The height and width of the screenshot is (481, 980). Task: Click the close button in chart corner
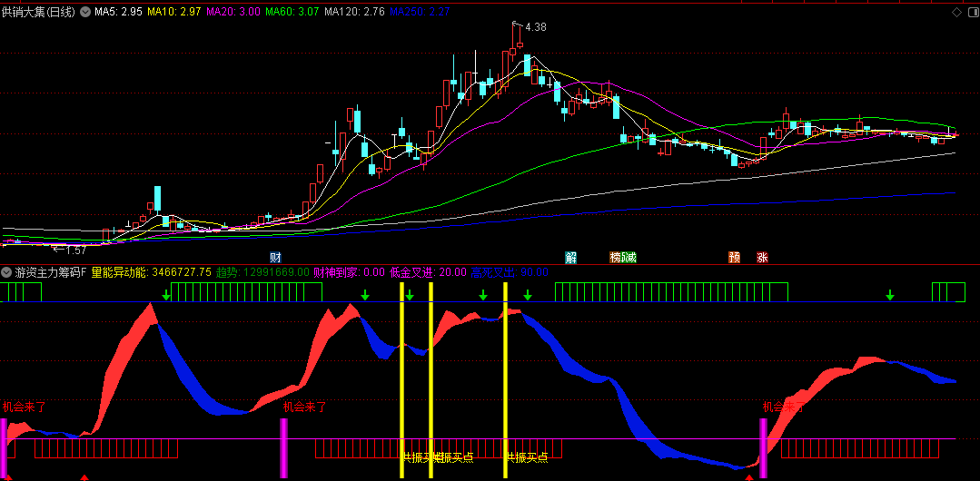pyautogui.click(x=968, y=13)
